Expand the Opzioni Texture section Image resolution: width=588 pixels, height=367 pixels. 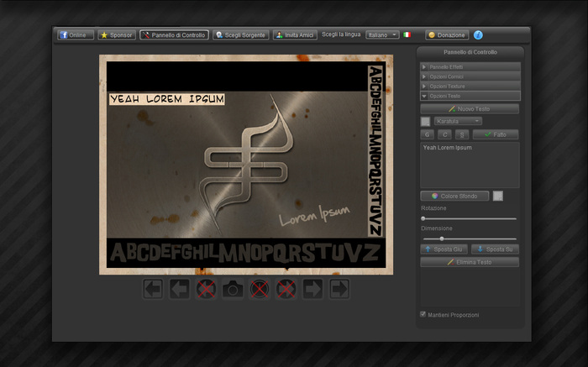tap(470, 86)
